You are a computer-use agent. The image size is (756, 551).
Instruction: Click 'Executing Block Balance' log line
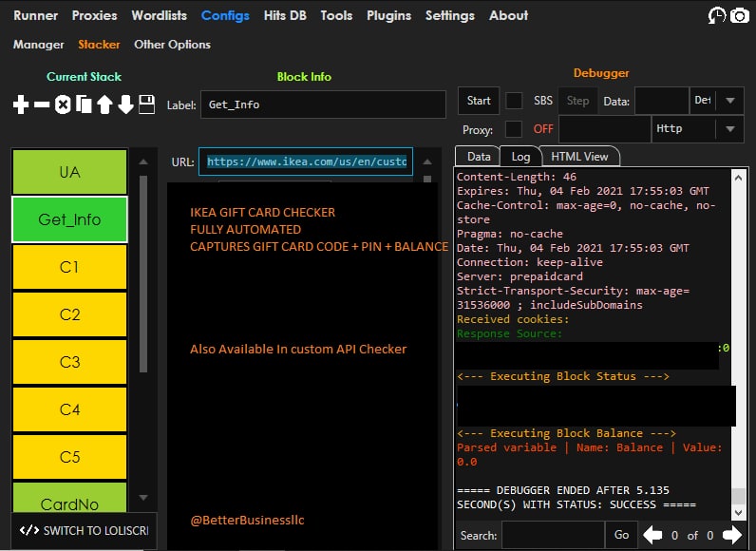(566, 433)
